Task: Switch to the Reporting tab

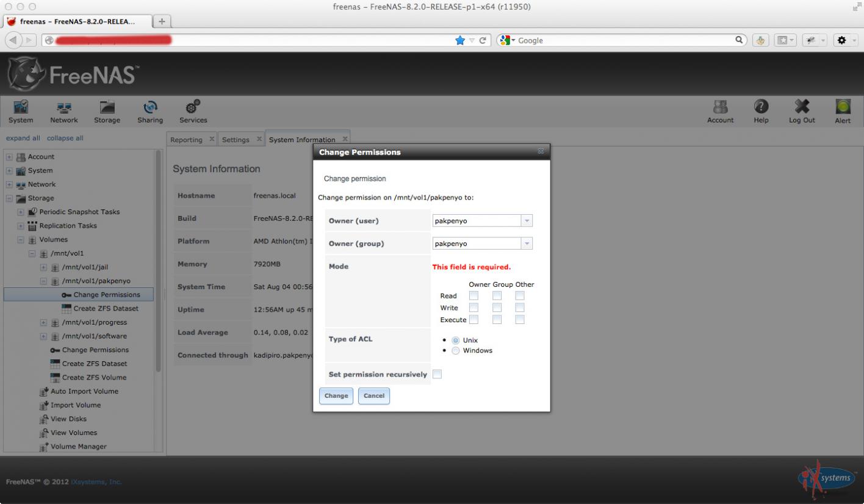Action: (x=186, y=140)
